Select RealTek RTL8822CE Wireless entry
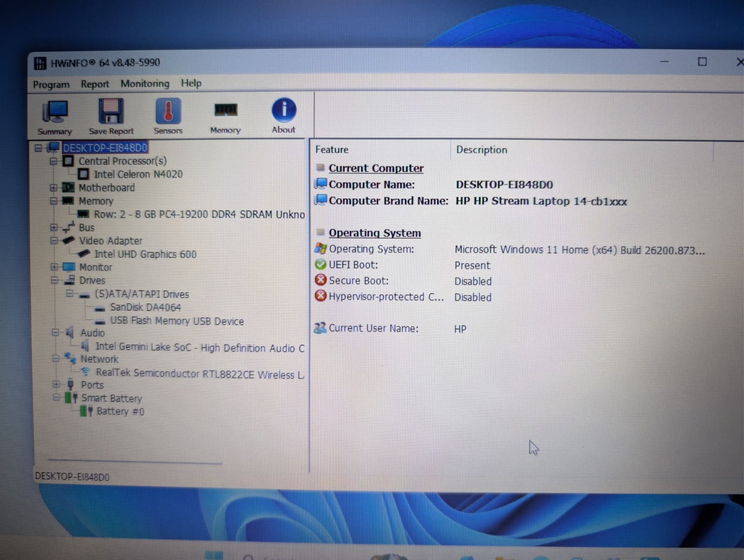Viewport: 744px width, 560px height. 200,374
